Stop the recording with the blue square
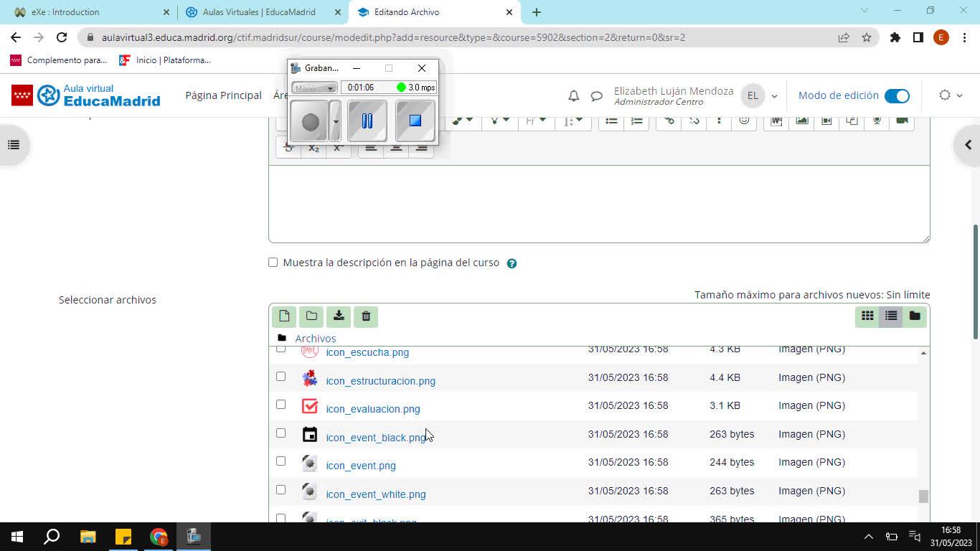980x551 pixels. 415,121
